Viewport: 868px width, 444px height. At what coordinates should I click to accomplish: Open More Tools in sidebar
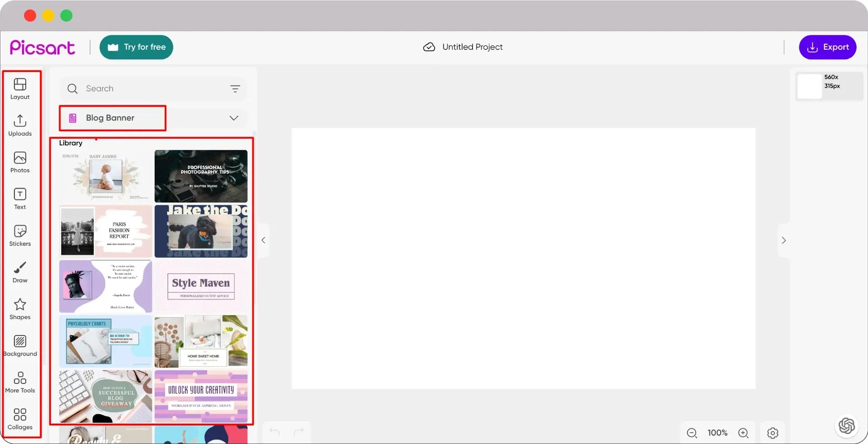point(20,382)
